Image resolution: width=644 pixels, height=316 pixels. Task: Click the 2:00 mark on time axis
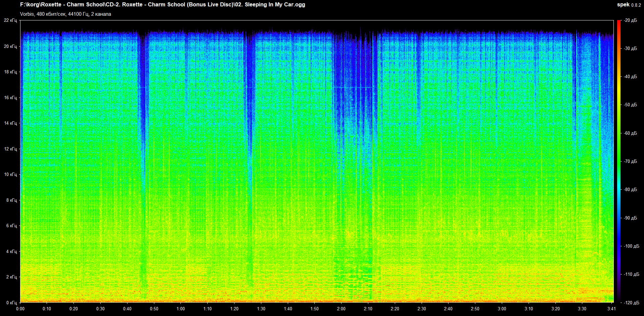(341, 309)
